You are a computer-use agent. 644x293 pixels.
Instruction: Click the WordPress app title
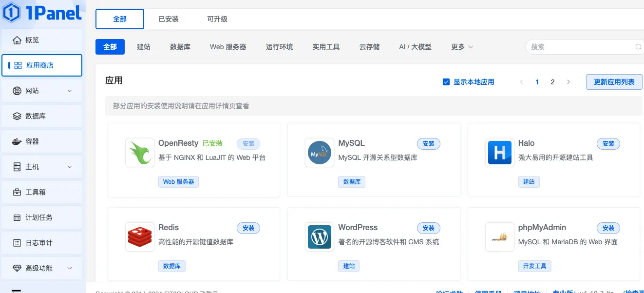click(x=358, y=228)
